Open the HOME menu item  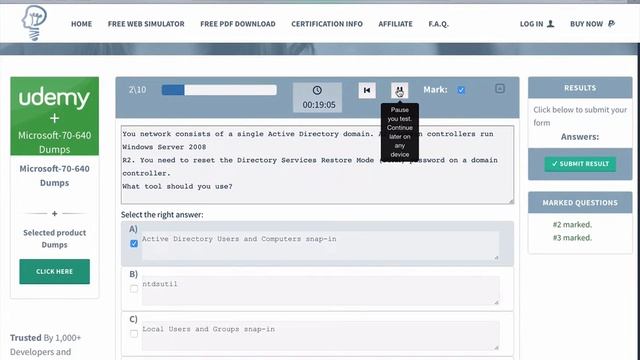tap(81, 24)
